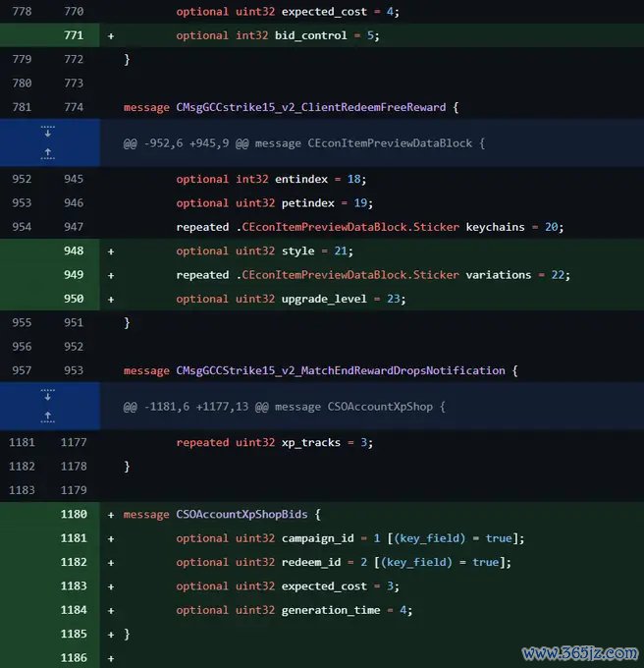Click the 'keychains' field name

tap(495, 227)
